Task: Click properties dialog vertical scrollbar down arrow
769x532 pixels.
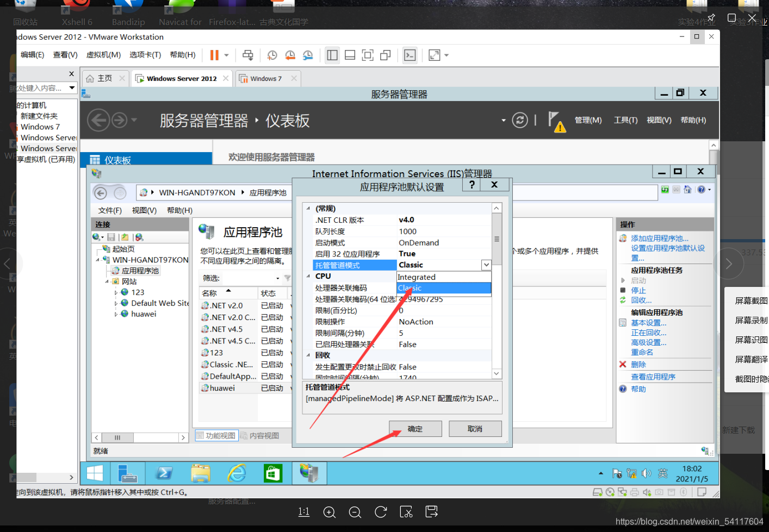Action: click(x=497, y=374)
